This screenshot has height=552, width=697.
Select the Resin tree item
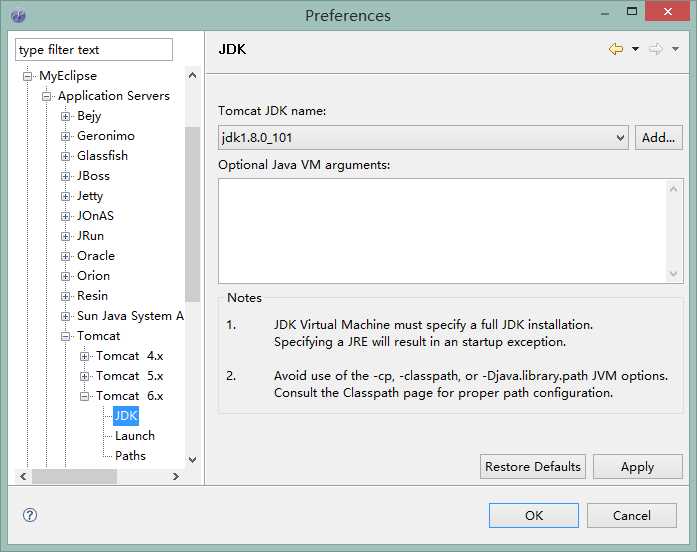[x=92, y=296]
